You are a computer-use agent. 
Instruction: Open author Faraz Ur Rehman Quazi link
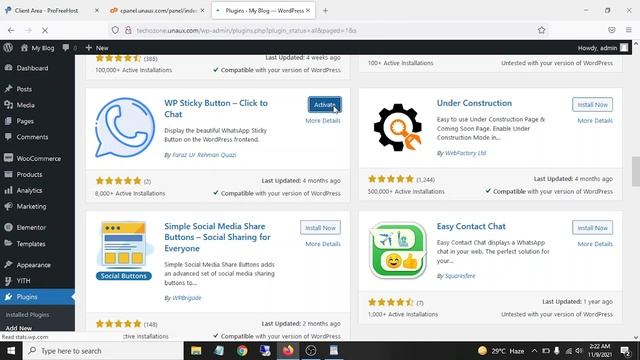coord(204,155)
